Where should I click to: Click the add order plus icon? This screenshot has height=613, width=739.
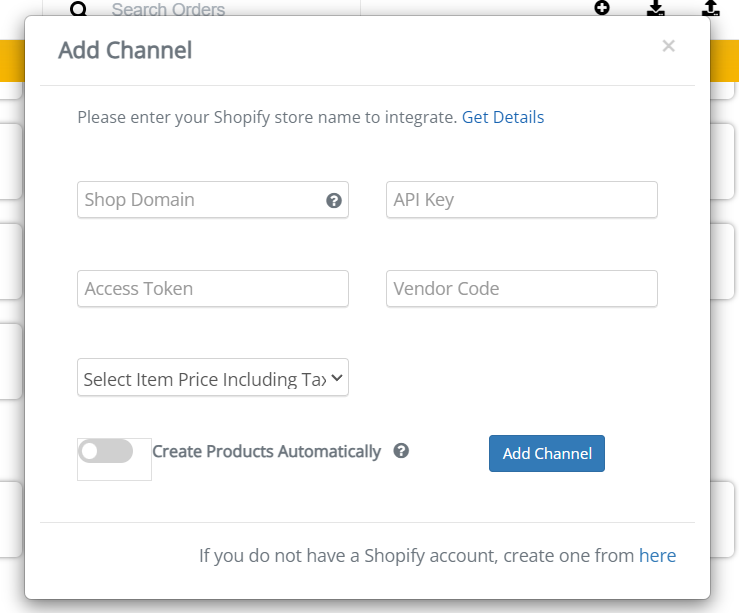(602, 8)
